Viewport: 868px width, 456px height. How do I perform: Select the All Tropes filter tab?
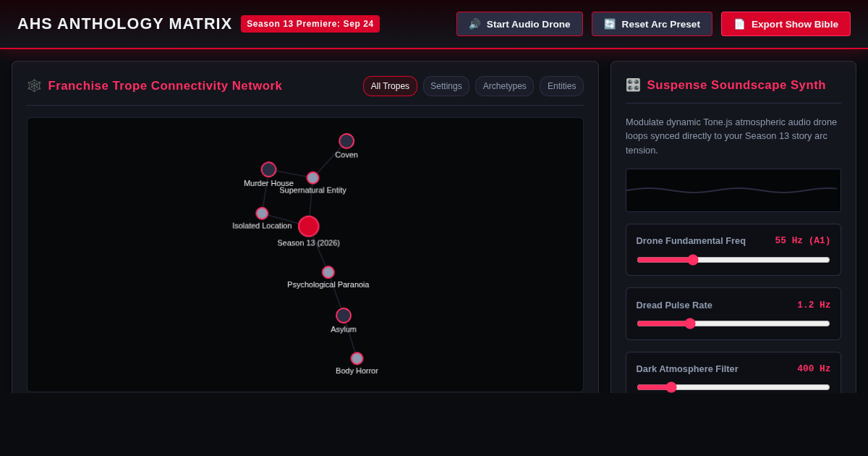[x=390, y=86]
